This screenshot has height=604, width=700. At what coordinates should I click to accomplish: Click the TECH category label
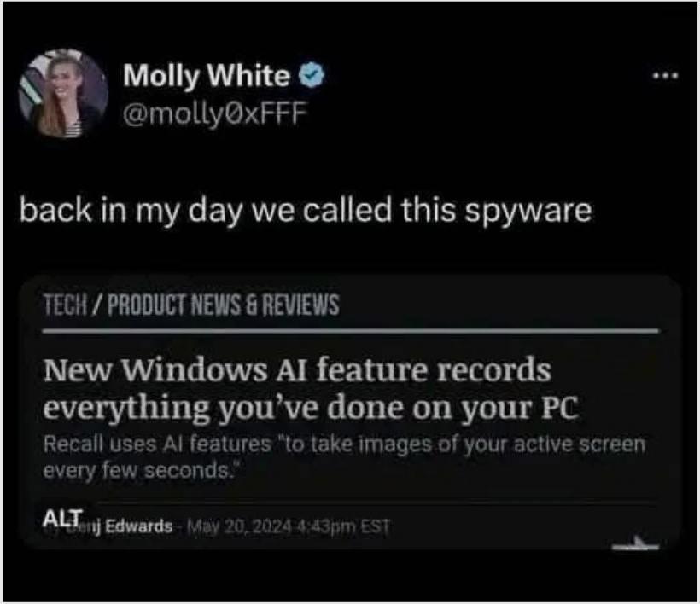tap(65, 305)
